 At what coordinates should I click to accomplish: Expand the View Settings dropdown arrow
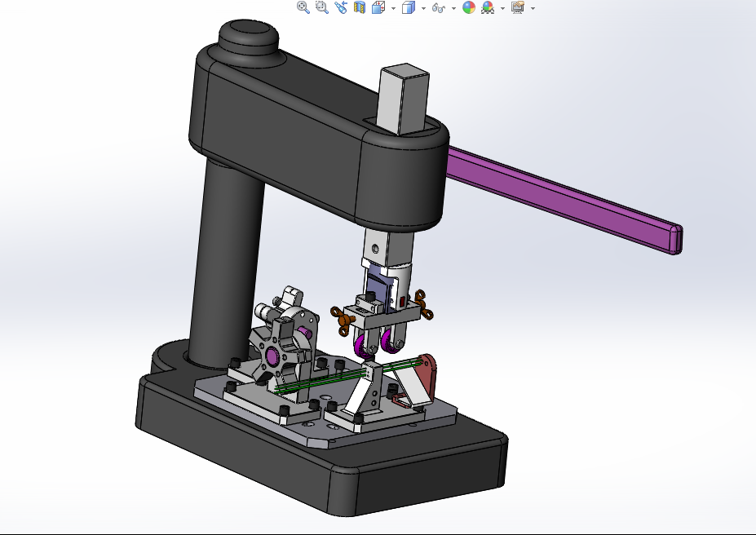[x=533, y=8]
